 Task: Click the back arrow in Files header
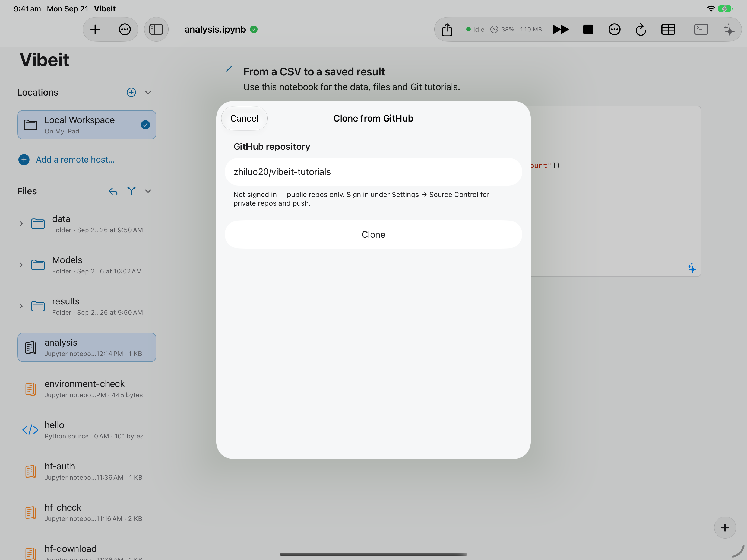(x=113, y=191)
